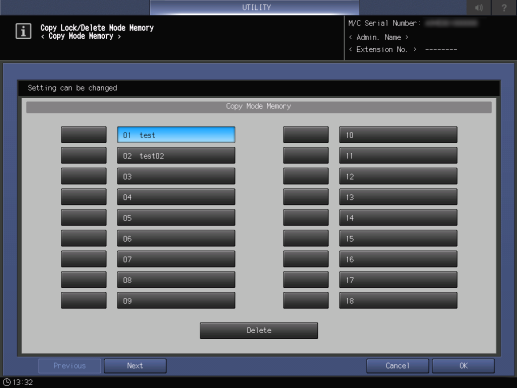Select memory slot 12
Viewport: 517px width, 388px height.
coord(398,176)
